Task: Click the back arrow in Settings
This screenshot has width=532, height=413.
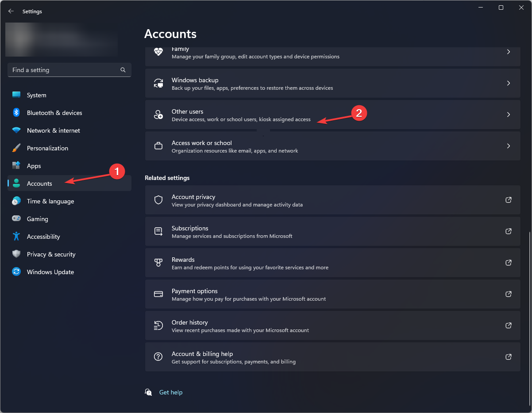Action: [11, 11]
